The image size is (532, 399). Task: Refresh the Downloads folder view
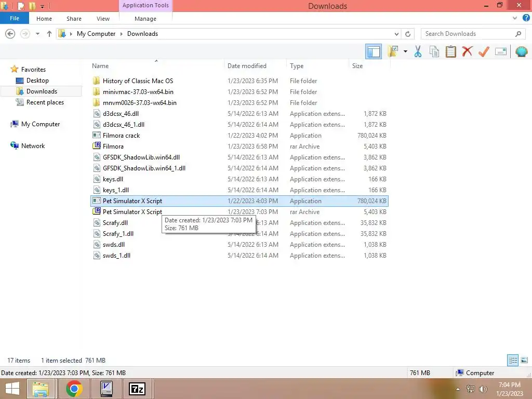click(408, 34)
